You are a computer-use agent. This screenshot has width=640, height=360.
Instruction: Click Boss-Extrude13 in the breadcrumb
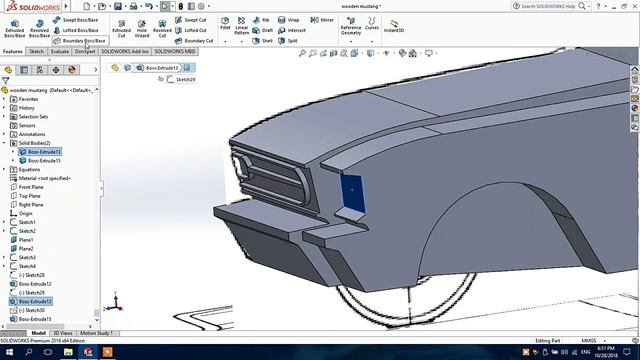(x=158, y=68)
